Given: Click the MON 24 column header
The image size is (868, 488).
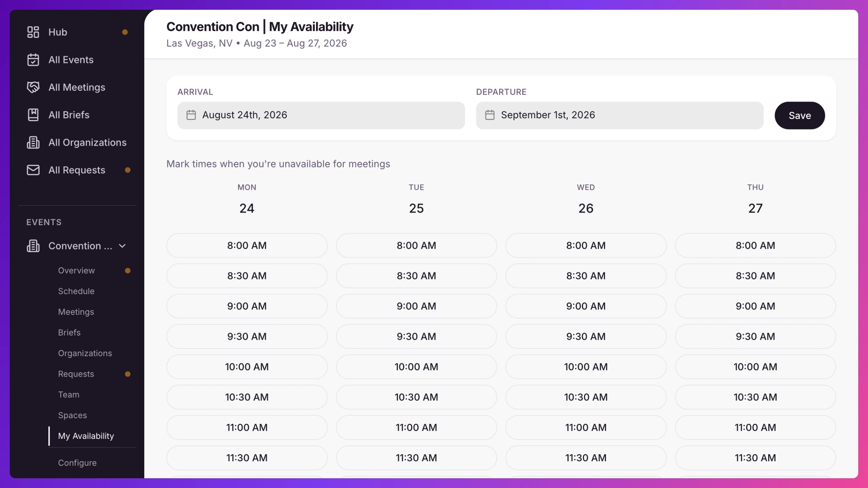Looking at the screenshot, I should pos(247,199).
